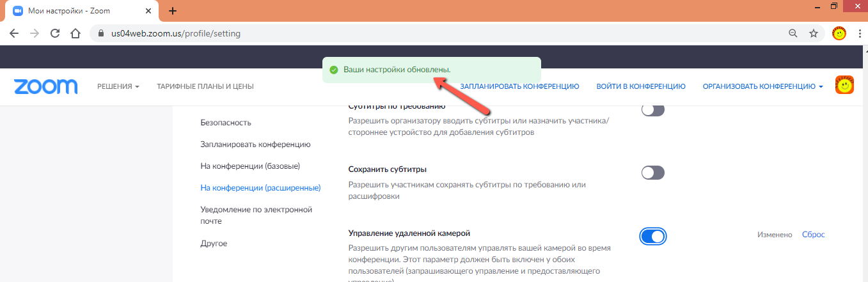Screen dimensions: 868x282
Task: Click 'Запланировать конференцию' in header
Action: click(519, 86)
